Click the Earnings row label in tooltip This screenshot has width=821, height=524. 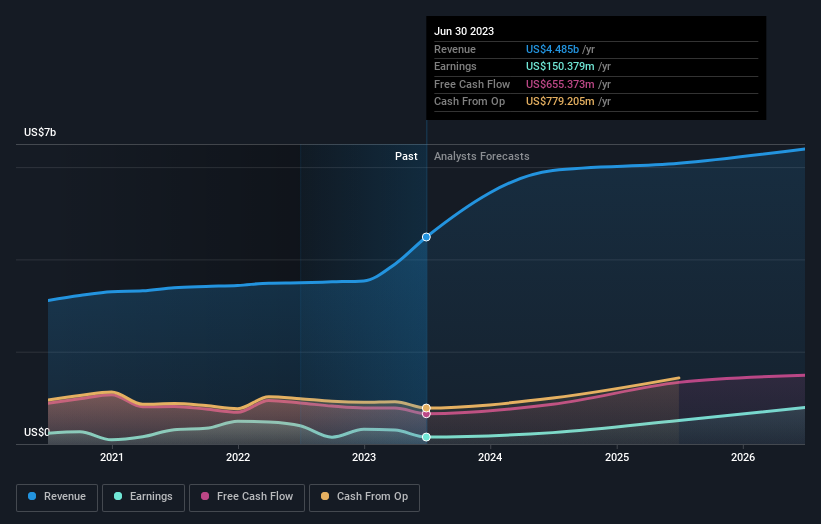pyautogui.click(x=456, y=66)
